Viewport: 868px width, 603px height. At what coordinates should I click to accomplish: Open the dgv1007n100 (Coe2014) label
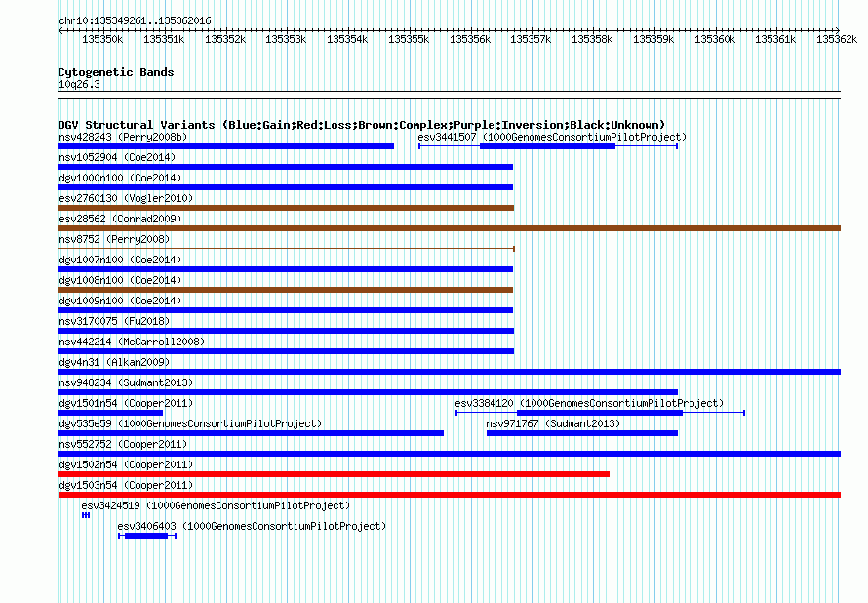[x=120, y=260]
